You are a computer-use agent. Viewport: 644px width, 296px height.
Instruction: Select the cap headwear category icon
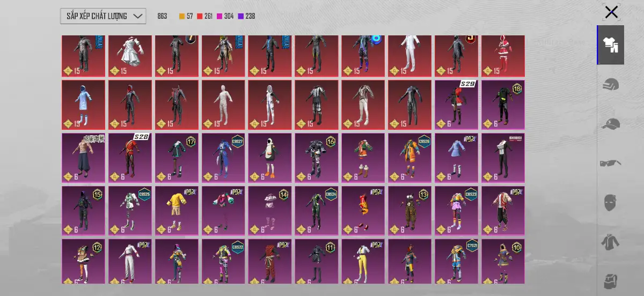coord(611,124)
